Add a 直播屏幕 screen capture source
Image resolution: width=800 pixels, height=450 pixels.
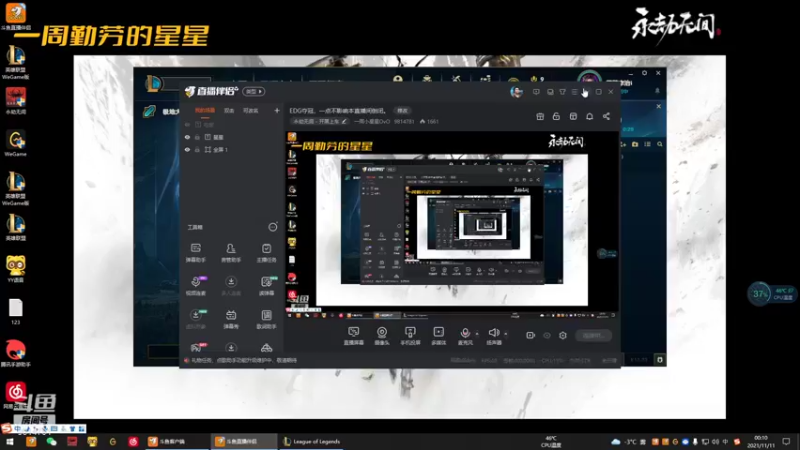click(x=354, y=336)
